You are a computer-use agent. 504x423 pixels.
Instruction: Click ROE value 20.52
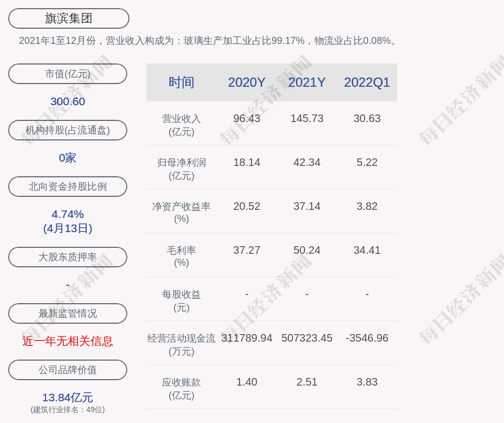[247, 206]
